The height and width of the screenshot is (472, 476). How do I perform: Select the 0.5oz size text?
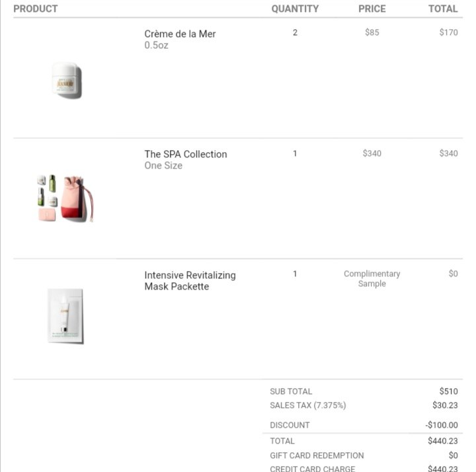156,45
